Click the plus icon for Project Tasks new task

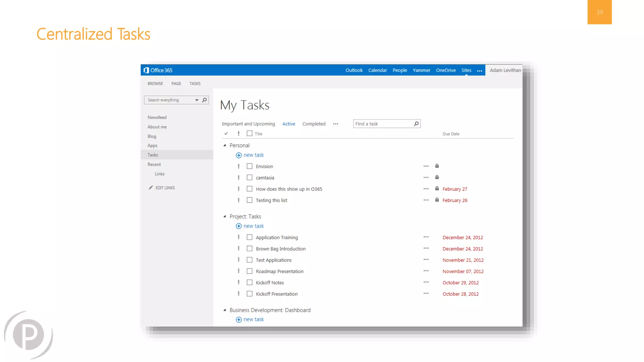[x=239, y=226]
